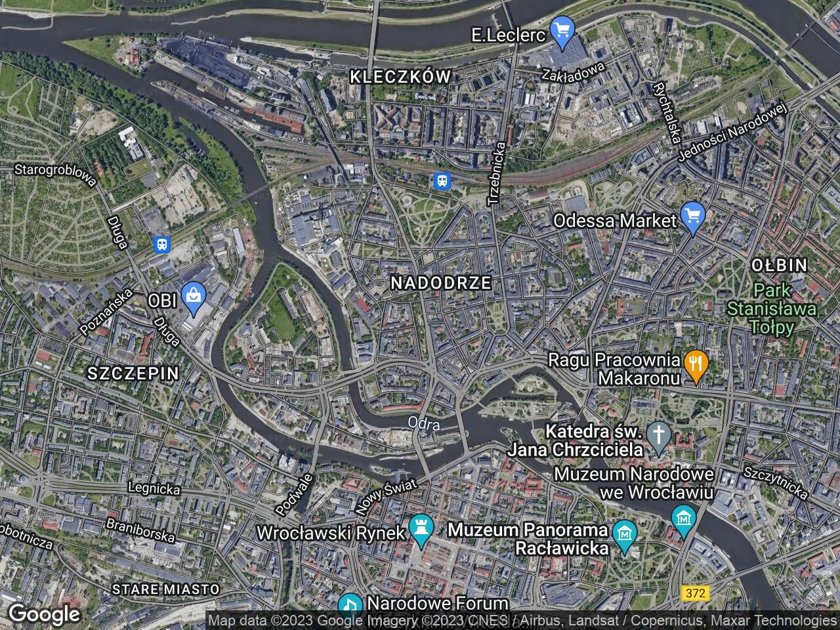The width and height of the screenshot is (840, 630).
Task: Select the train station icon by Długa street
Action: (x=161, y=245)
